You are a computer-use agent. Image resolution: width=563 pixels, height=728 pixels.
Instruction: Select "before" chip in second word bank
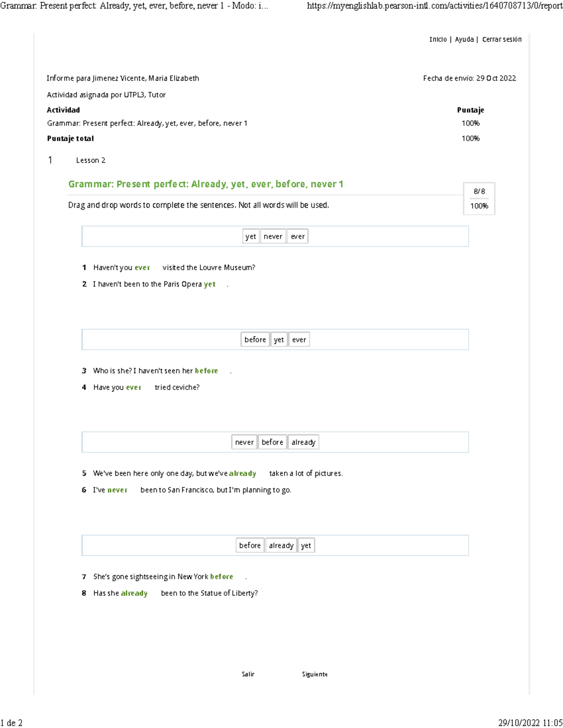click(255, 339)
